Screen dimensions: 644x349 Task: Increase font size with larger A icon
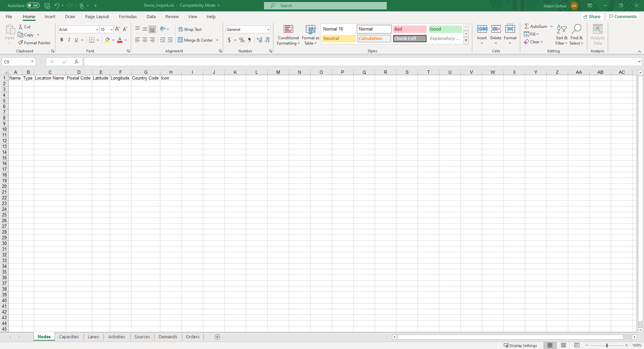pyautogui.click(x=117, y=30)
